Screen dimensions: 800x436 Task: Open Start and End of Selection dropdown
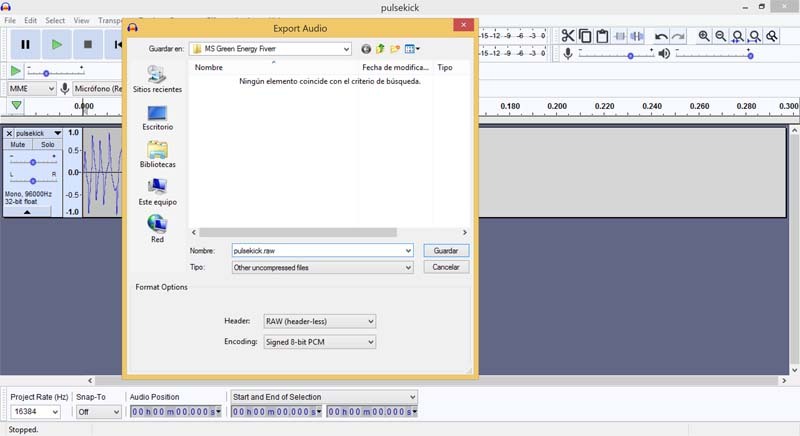click(x=324, y=397)
